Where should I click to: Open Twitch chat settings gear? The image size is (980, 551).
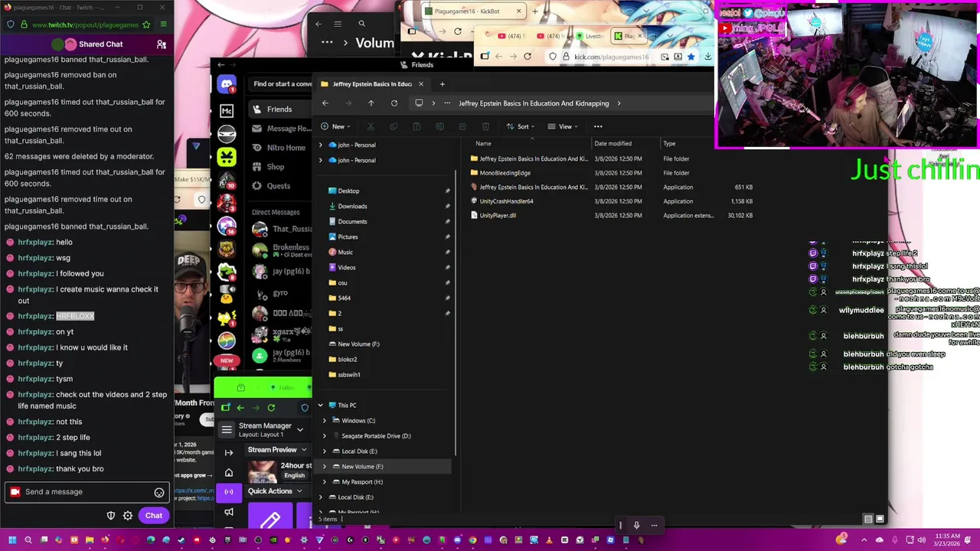tap(128, 516)
